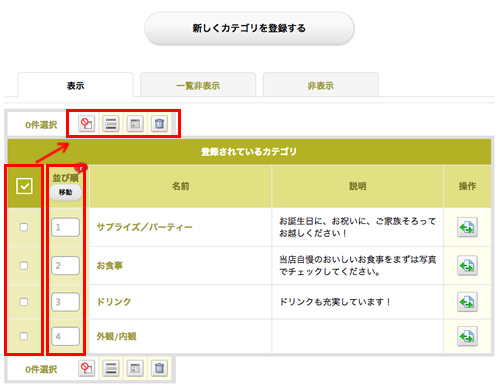Viewport: 500px width, 391px height.
Task: Open the お食事 category link
Action: [110, 266]
